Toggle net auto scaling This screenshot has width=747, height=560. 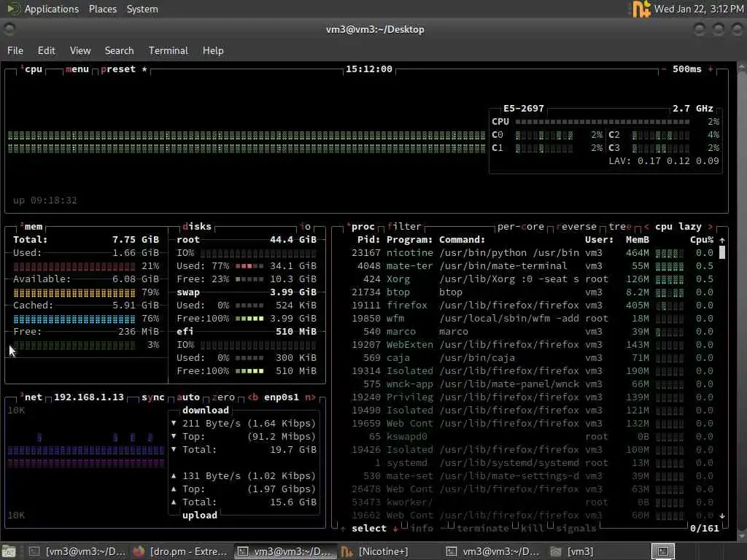click(x=188, y=397)
